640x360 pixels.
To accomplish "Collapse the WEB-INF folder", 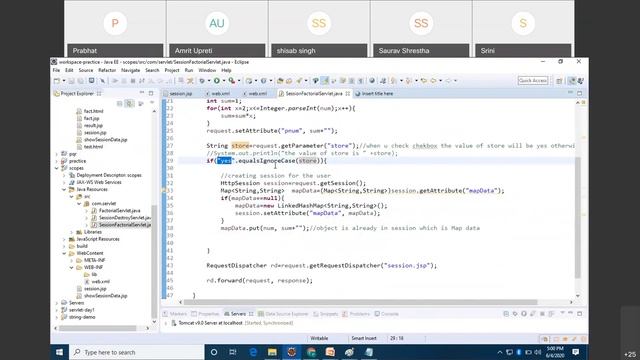I will coord(72,268).
